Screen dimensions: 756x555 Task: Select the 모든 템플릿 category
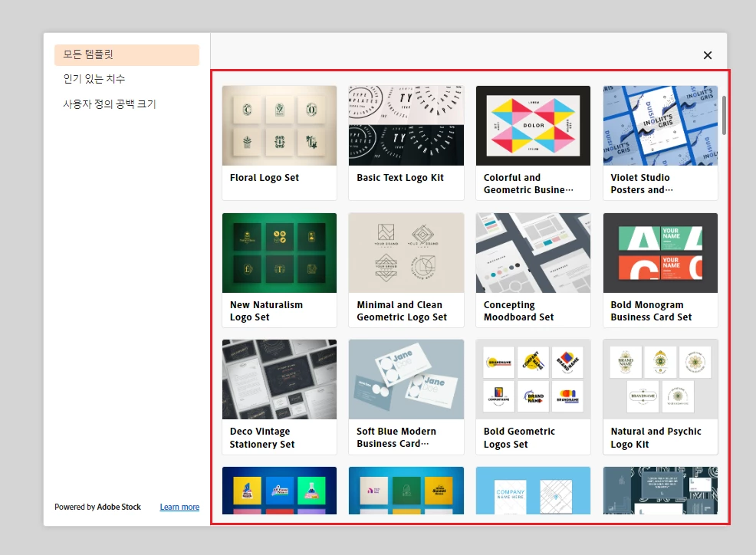click(x=127, y=54)
